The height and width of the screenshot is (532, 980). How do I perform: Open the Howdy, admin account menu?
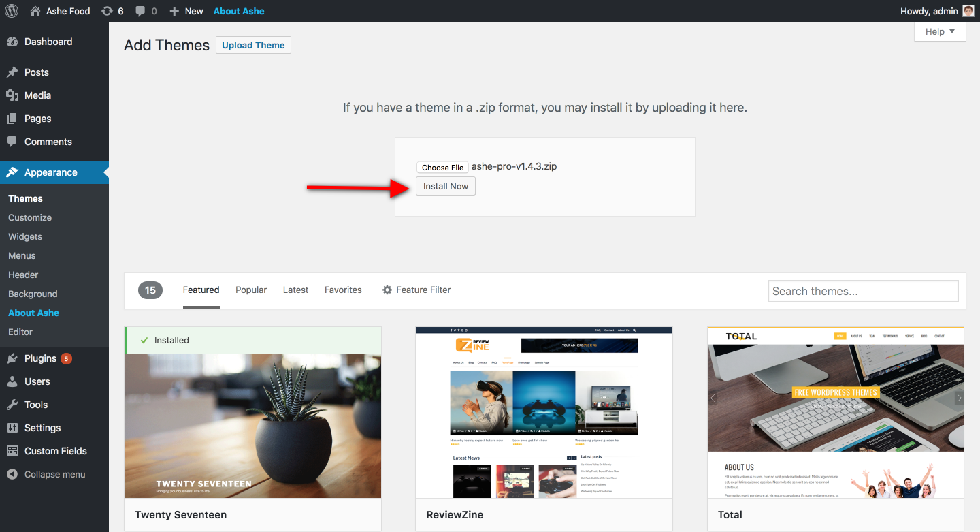tap(937, 11)
